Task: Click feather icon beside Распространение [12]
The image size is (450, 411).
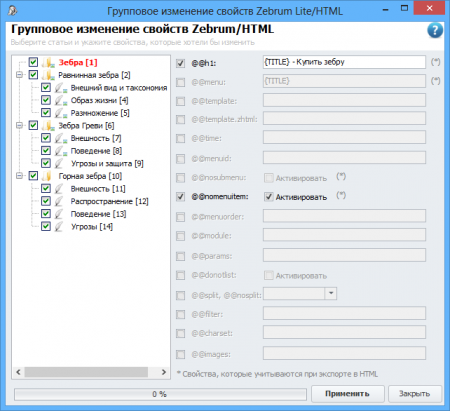Action: coord(59,201)
